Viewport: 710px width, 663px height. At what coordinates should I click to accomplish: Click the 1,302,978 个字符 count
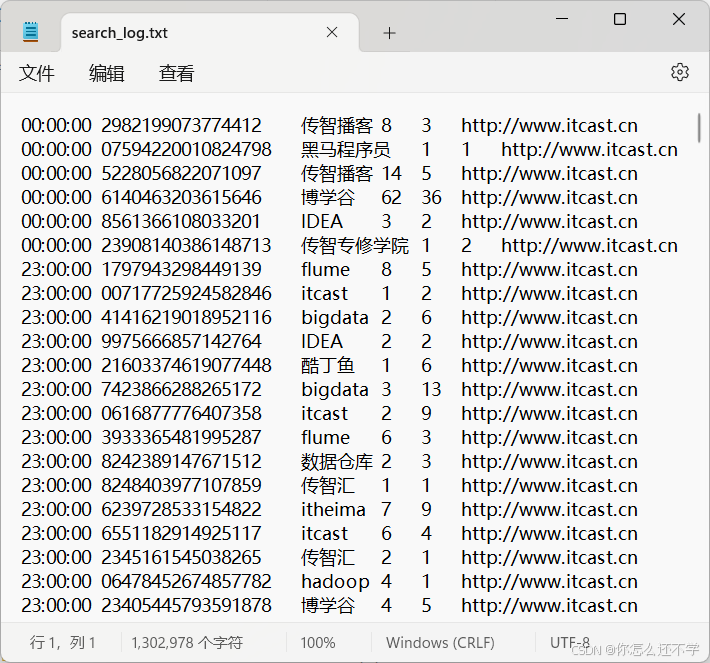pyautogui.click(x=187, y=643)
